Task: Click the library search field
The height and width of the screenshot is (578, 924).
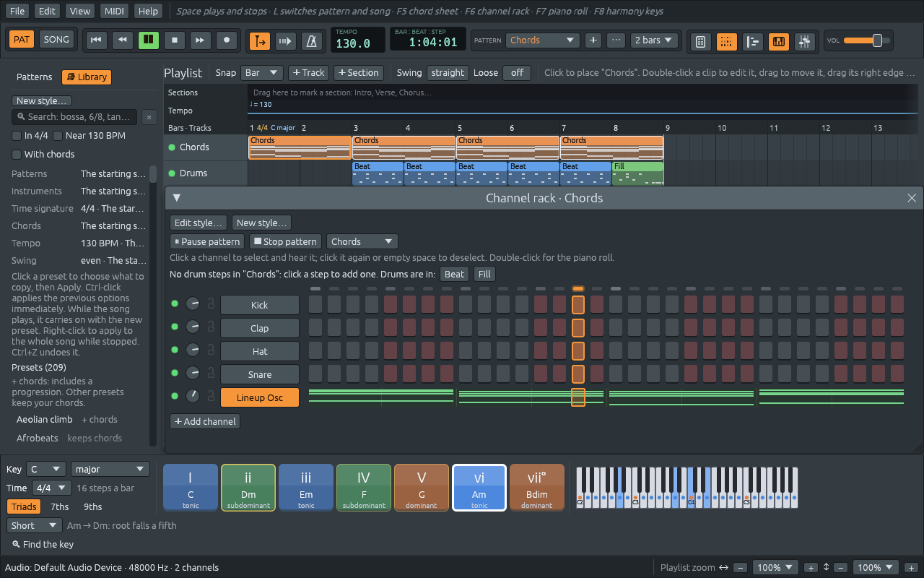Action: (74, 117)
